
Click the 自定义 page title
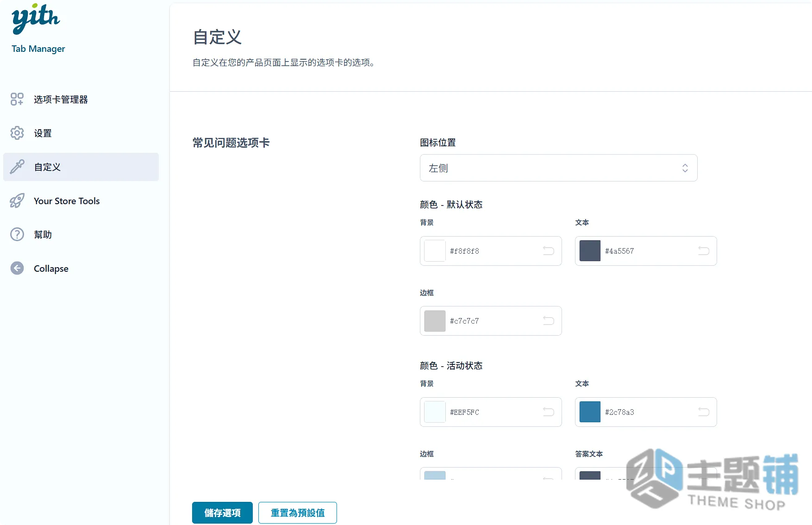(x=217, y=37)
